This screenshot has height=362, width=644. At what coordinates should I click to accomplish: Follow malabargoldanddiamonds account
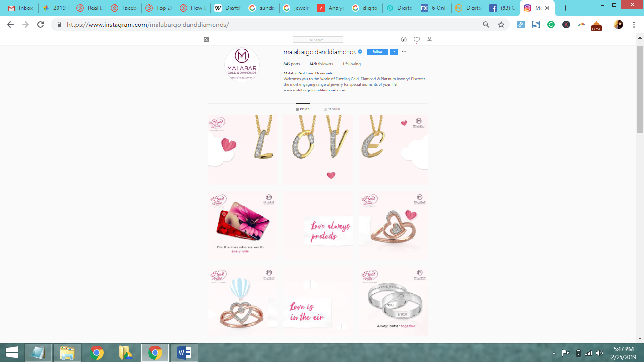(377, 52)
